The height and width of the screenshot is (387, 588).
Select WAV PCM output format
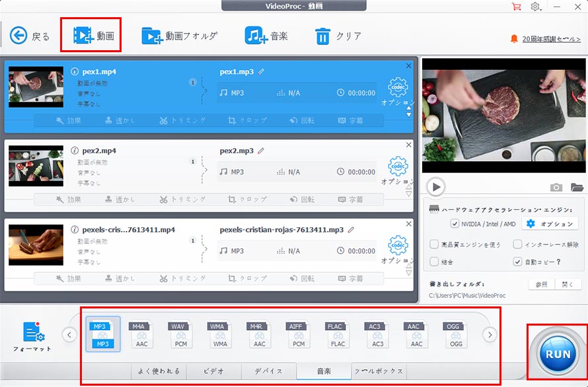pyautogui.click(x=181, y=334)
